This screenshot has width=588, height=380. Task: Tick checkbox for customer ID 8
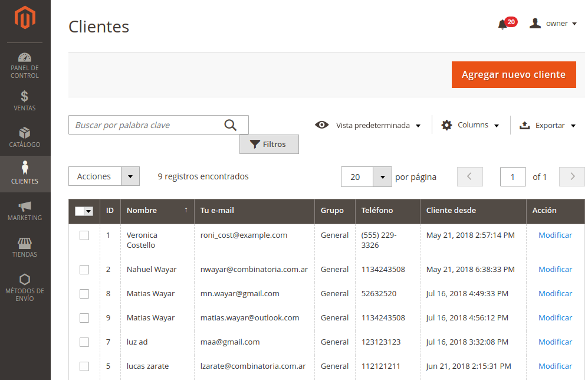click(84, 294)
